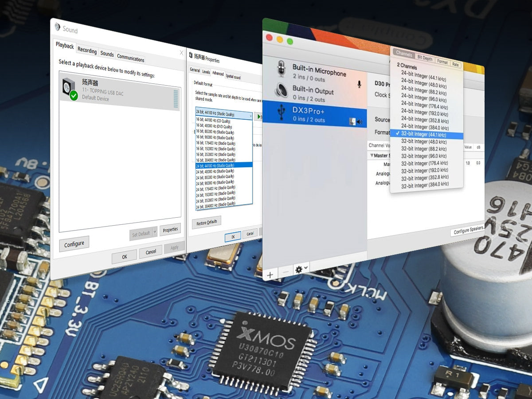Click OK in the speaker Properties dialog

point(233,236)
